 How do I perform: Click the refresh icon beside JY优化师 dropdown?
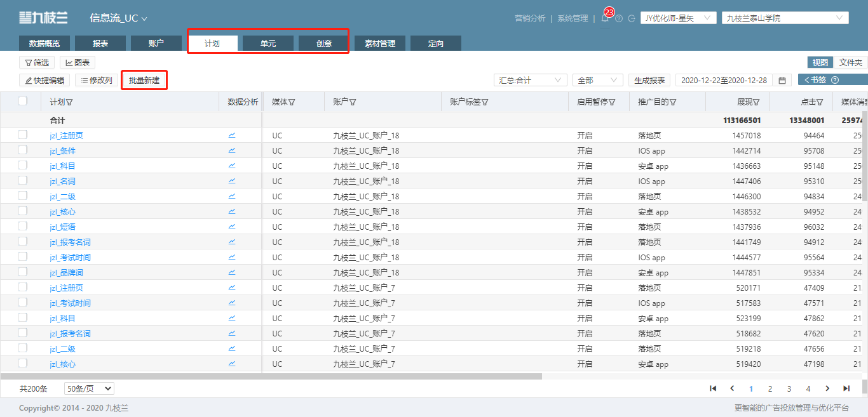[x=632, y=18]
